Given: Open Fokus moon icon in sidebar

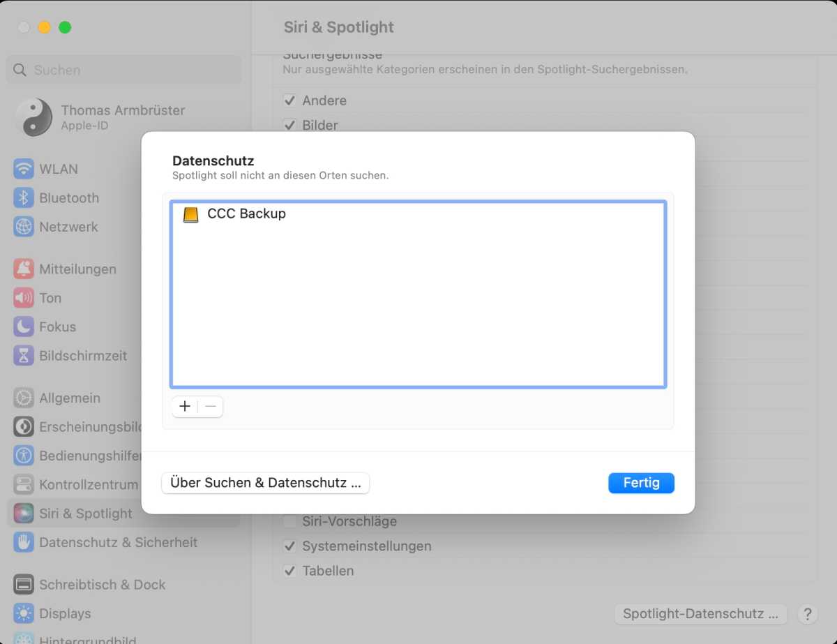Looking at the screenshot, I should (x=24, y=327).
